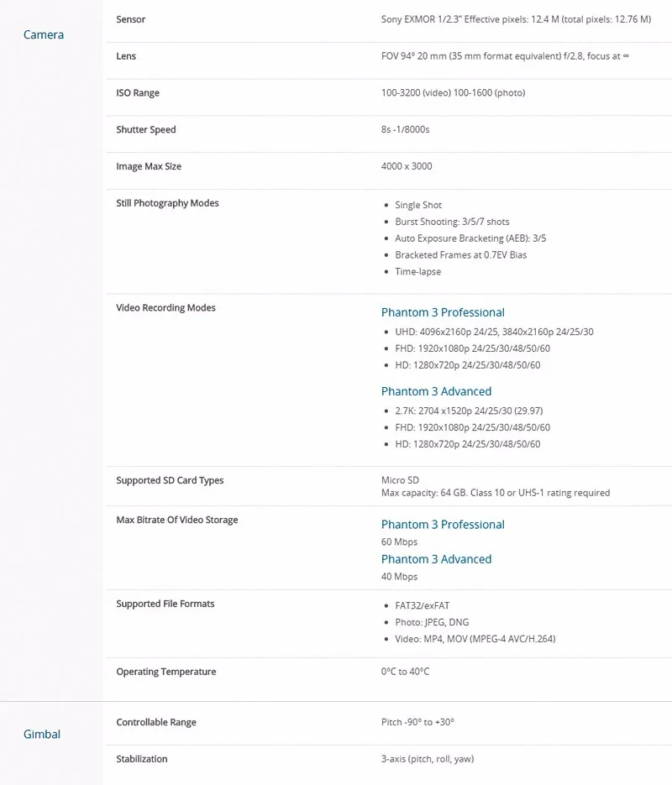Click the Sensor row label
Image resolution: width=672 pixels, height=785 pixels.
[x=131, y=19]
